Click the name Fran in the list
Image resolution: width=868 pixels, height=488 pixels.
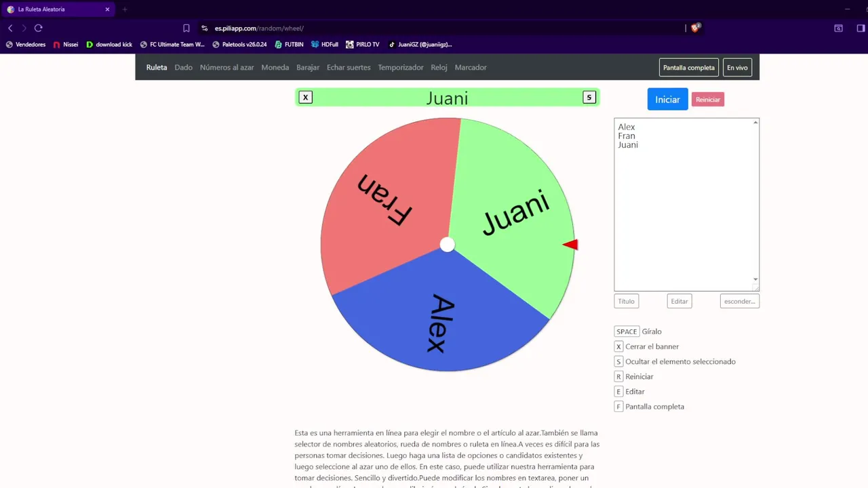click(627, 136)
